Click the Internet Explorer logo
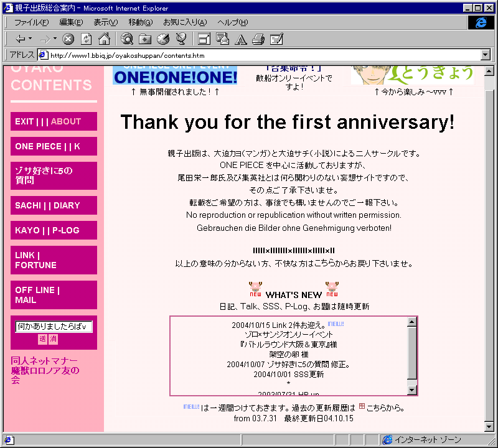Screen dimensions: 498x448 481,22
